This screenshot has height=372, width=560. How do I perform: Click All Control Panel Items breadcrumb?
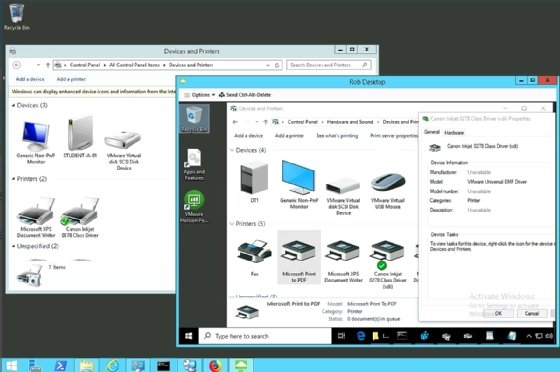click(134, 65)
